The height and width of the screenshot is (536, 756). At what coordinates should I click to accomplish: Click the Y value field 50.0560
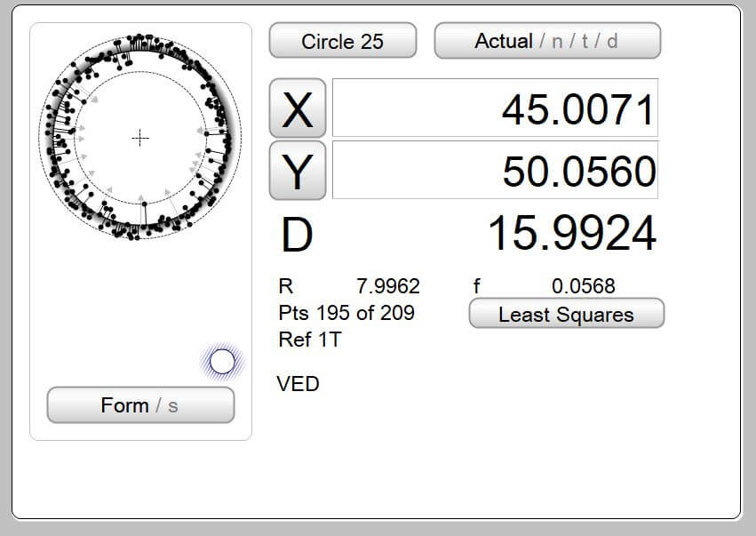click(x=495, y=171)
